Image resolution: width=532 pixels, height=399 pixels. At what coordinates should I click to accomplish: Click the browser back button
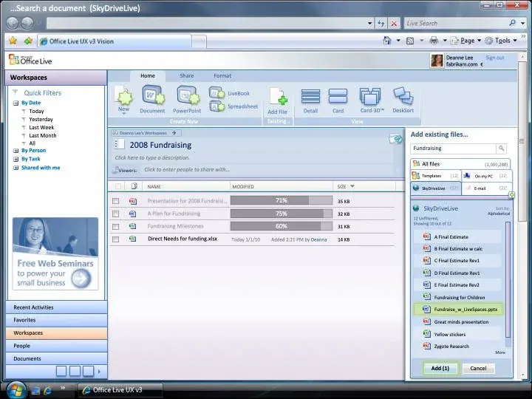[x=13, y=23]
